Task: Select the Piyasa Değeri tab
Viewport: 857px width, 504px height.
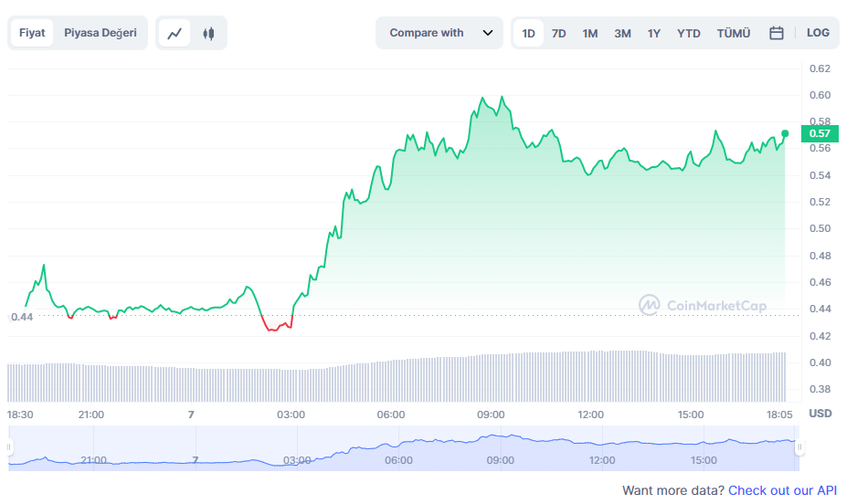Action: [100, 33]
